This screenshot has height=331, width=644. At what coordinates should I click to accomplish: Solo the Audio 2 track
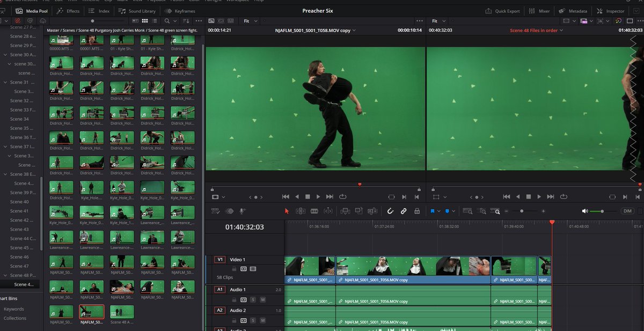[253, 320]
